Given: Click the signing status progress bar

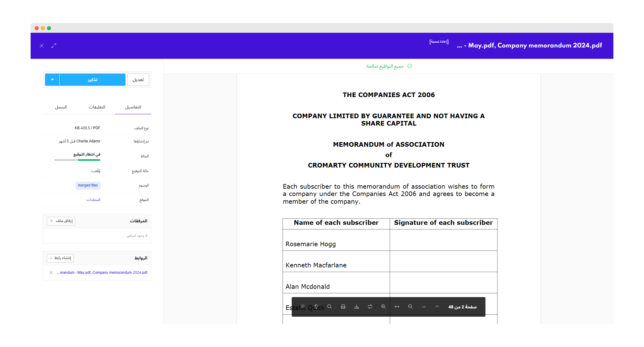Looking at the screenshot, I should point(77,160).
